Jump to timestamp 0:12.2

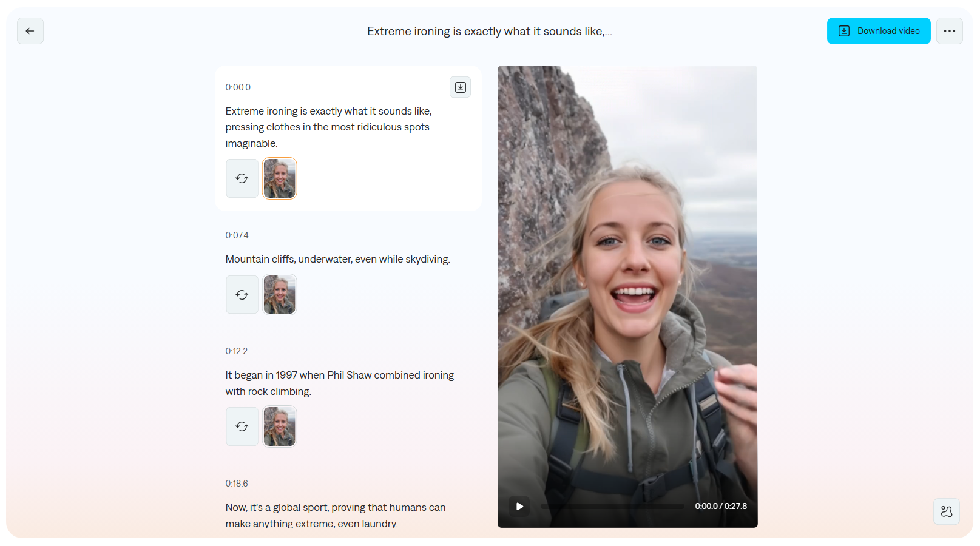click(236, 351)
